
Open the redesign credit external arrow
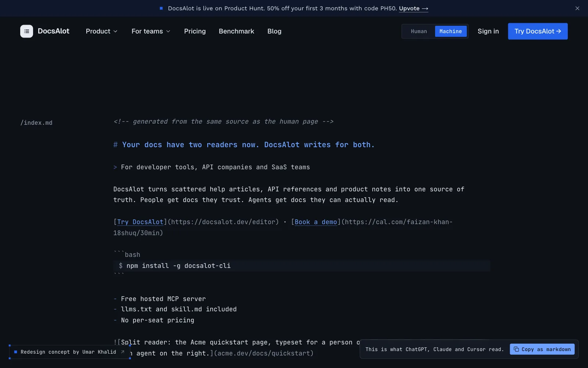click(x=123, y=352)
